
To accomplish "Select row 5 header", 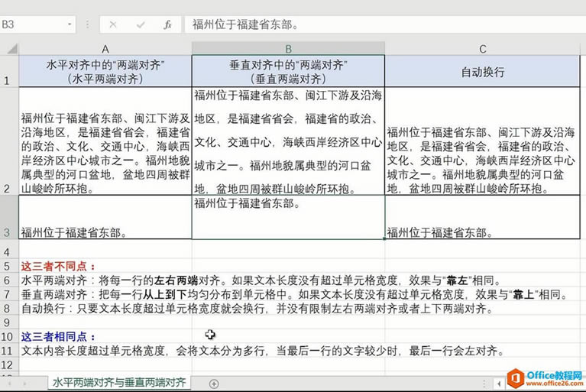I will pos(9,266).
